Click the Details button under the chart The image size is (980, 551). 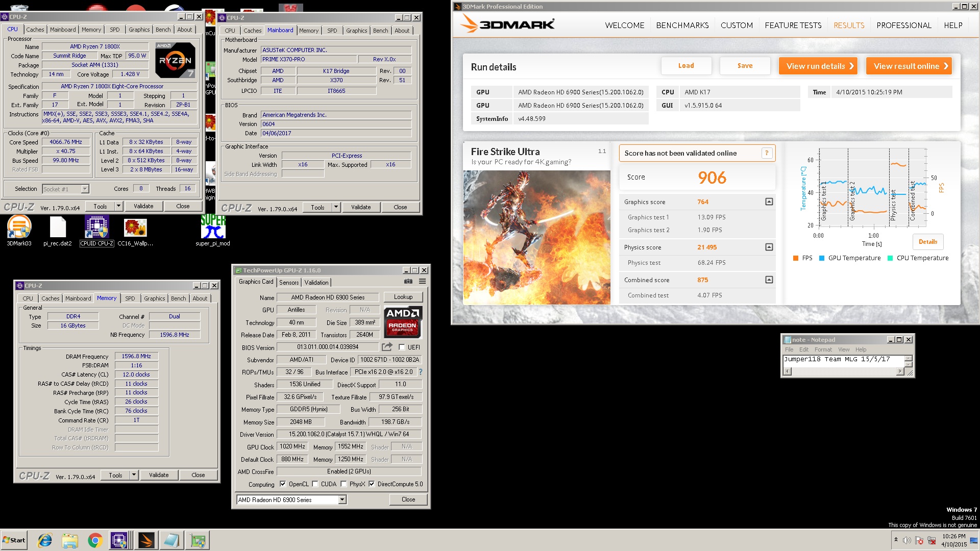927,242
